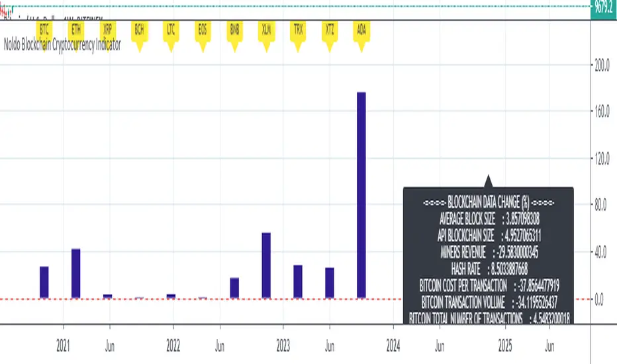This screenshot has width=617, height=364.
Task: Click the BCH yellow label marker
Action: coord(139,36)
